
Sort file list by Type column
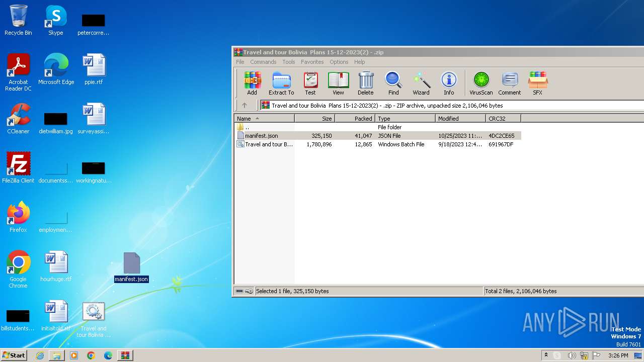pyautogui.click(x=406, y=119)
